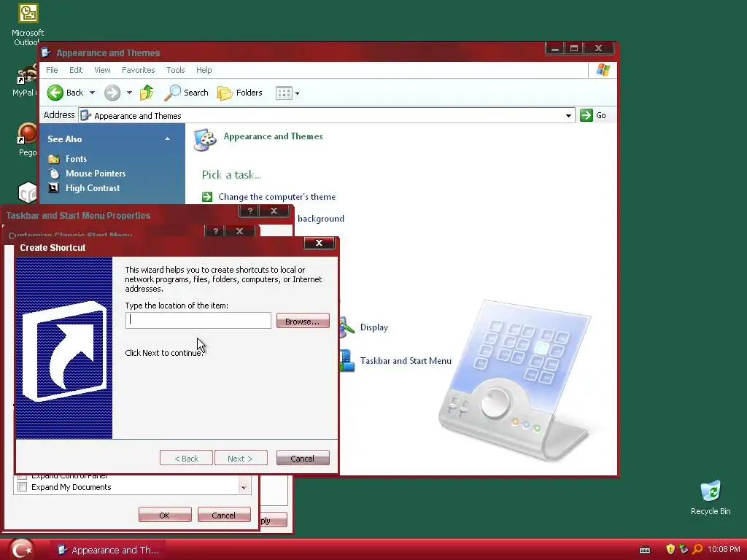Open the View menu
The width and height of the screenshot is (747, 560).
point(102,70)
